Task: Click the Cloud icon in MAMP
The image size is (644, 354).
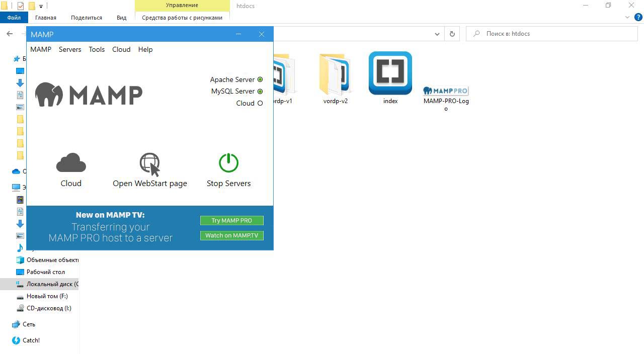Action: [71, 163]
